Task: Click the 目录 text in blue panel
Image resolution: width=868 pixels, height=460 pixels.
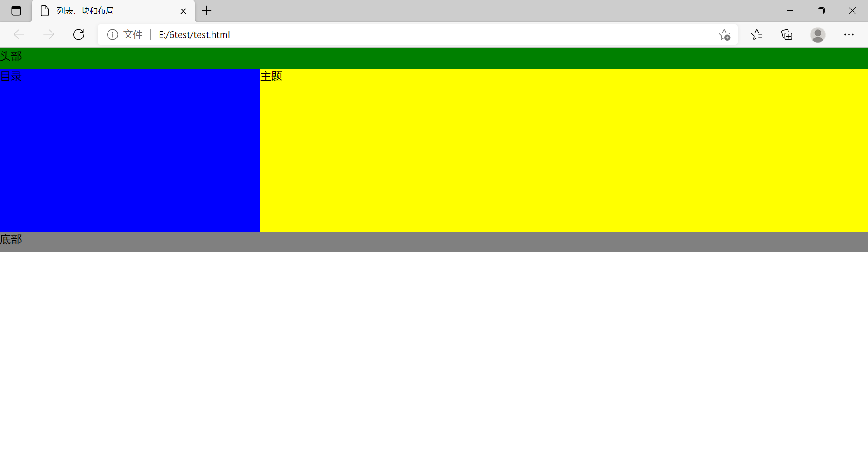Action: click(11, 76)
